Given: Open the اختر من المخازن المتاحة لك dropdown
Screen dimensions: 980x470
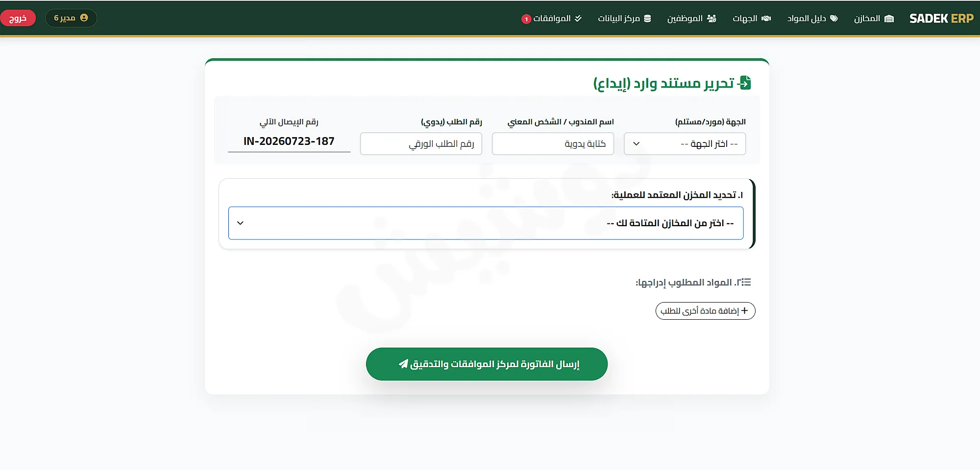Looking at the screenshot, I should coord(486,223).
